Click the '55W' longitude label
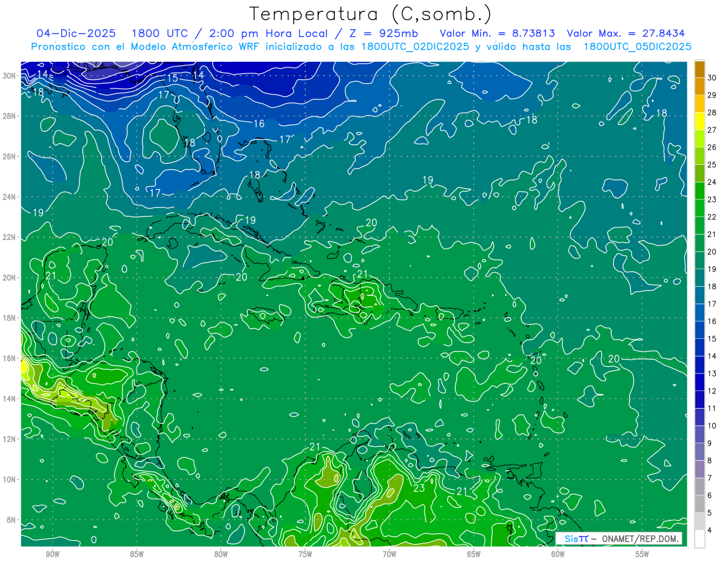The image size is (728, 562). (642, 554)
